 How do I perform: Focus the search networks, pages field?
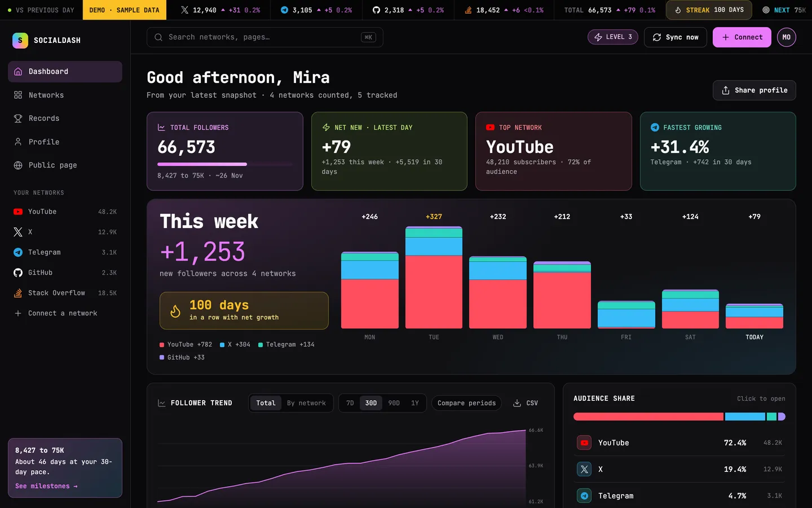265,37
